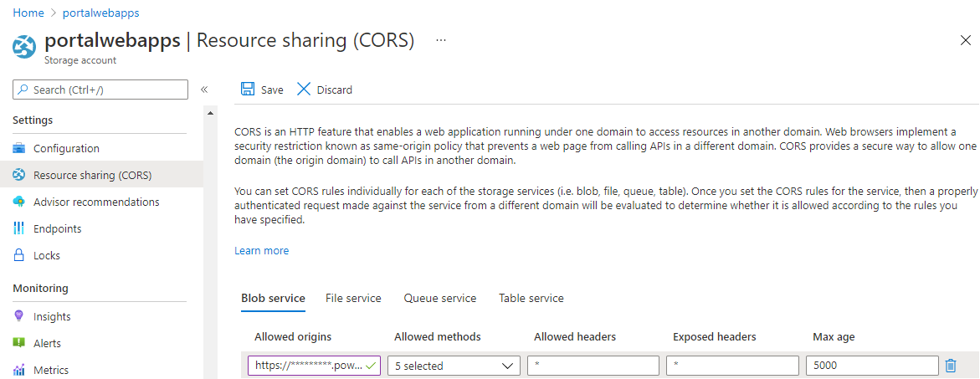Click the Max age column header
980x379 pixels.
pos(834,337)
